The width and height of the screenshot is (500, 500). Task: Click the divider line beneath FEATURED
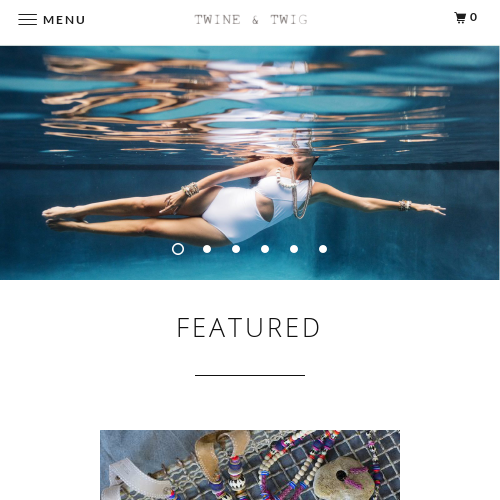pyautogui.click(x=250, y=375)
